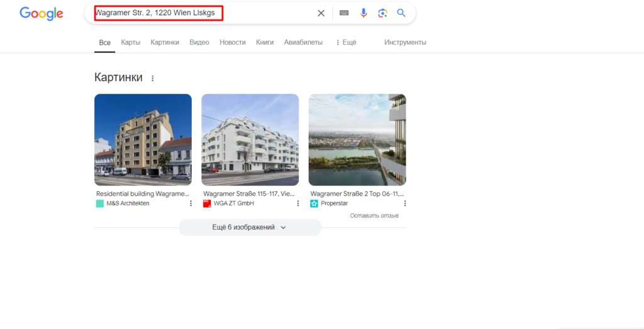Open three-dot menu for WGA ZT GmbH result
The image size is (644, 329).
(x=297, y=203)
